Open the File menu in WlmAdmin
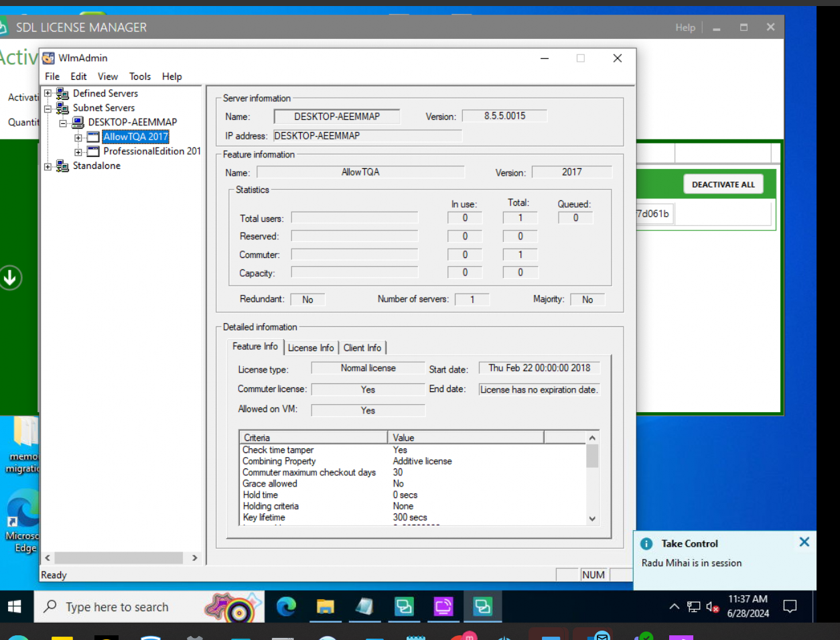 (52, 76)
